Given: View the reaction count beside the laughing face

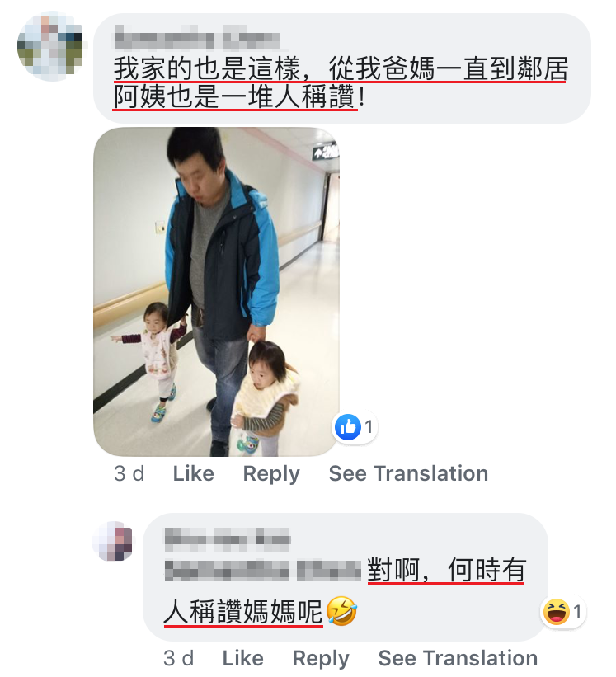Looking at the screenshot, I should 577,612.
